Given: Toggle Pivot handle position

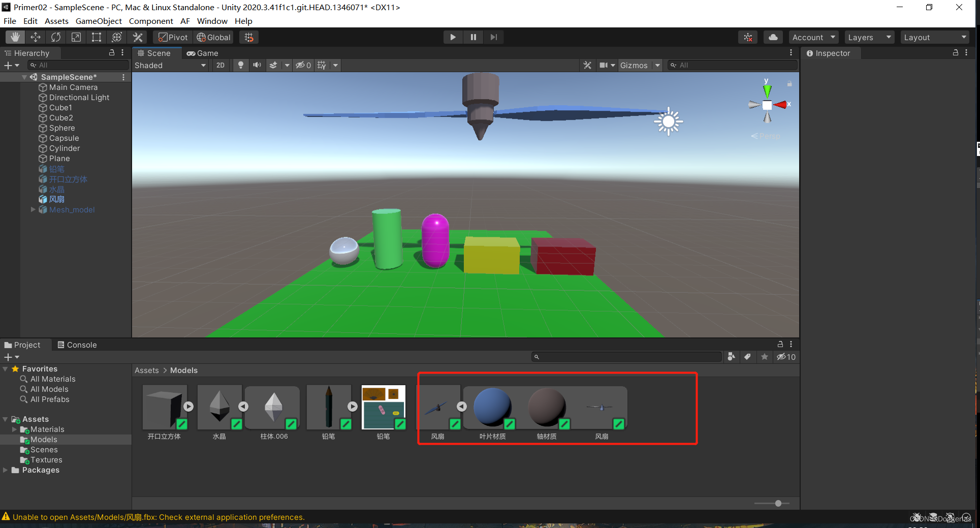Looking at the screenshot, I should point(173,37).
